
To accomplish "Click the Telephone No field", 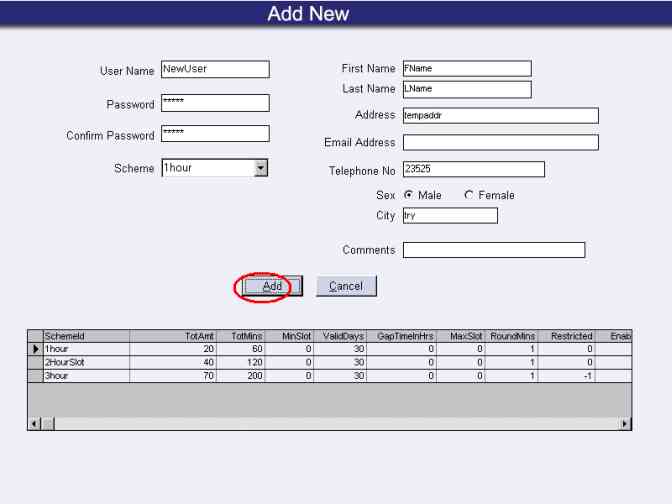I will [473, 170].
